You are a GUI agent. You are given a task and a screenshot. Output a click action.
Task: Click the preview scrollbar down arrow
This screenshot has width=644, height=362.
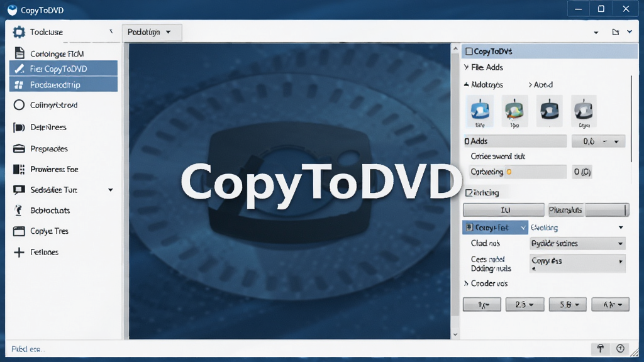tap(455, 334)
